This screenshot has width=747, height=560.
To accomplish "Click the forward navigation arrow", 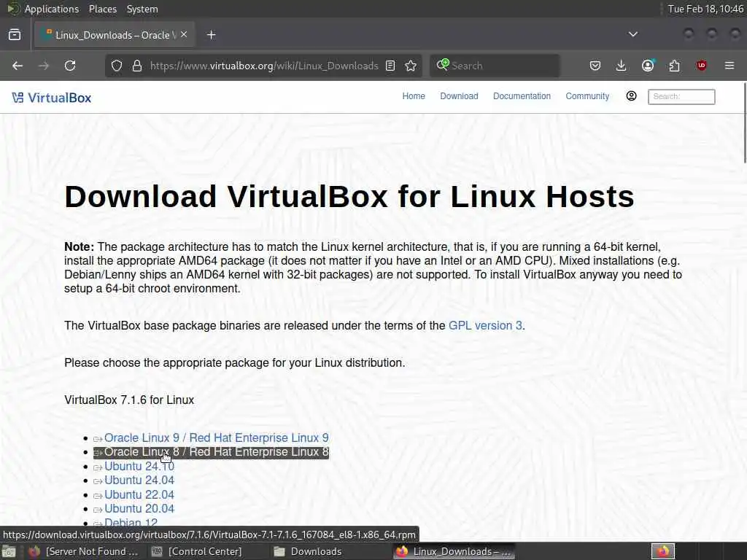I will point(44,66).
